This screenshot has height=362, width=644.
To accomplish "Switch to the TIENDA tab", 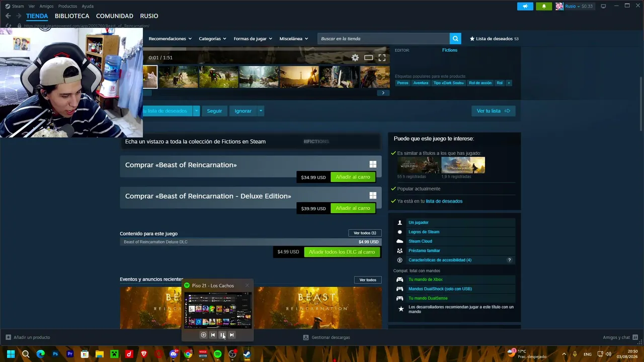I will click(x=37, y=16).
